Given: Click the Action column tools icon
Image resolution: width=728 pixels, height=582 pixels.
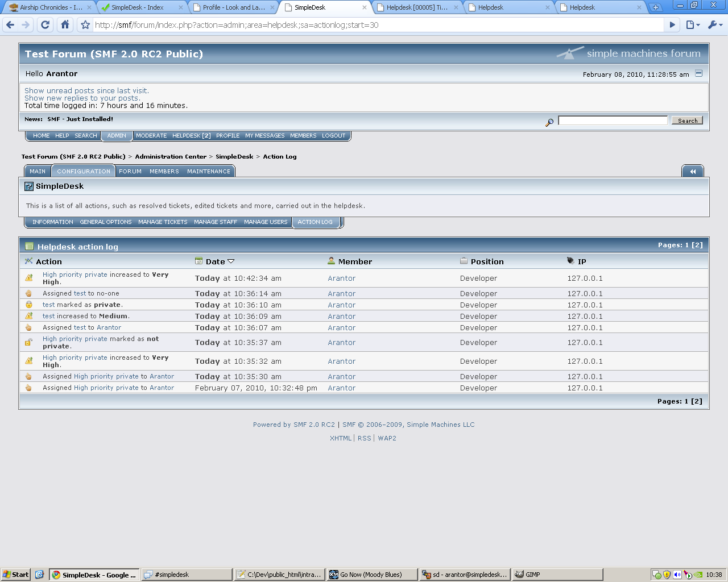Looking at the screenshot, I should 29,261.
